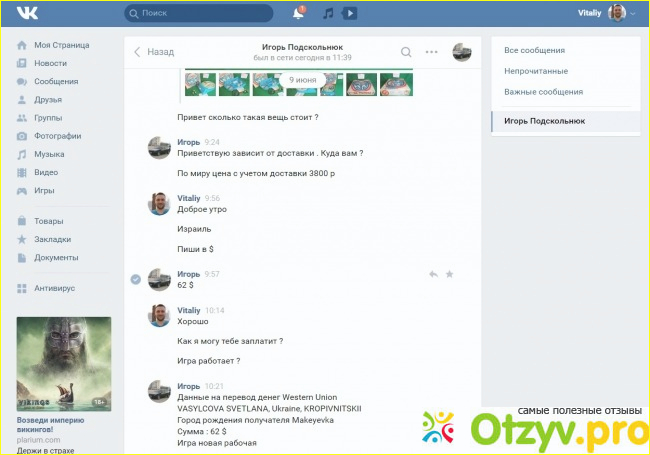This screenshot has height=455, width=650.
Task: Go back using the Назад arrow
Action: pyautogui.click(x=153, y=52)
